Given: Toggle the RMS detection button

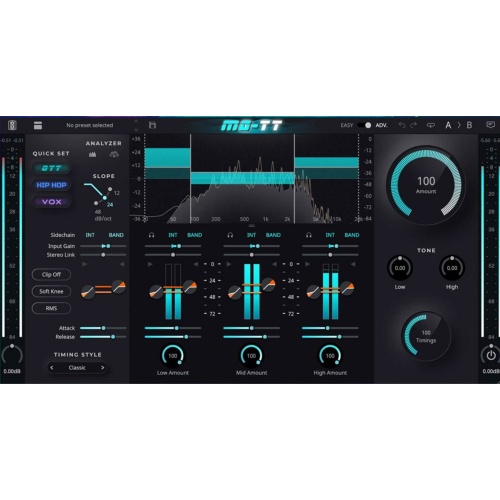Looking at the screenshot, I should coord(51,308).
